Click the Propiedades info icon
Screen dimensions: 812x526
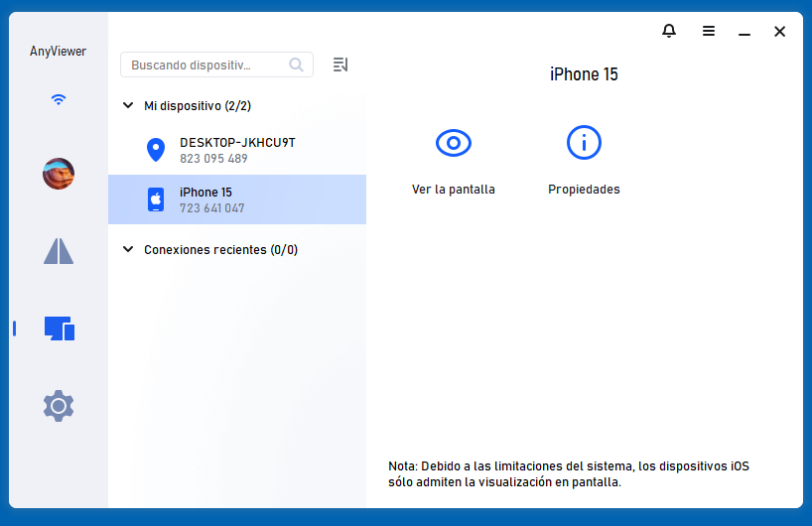(584, 142)
